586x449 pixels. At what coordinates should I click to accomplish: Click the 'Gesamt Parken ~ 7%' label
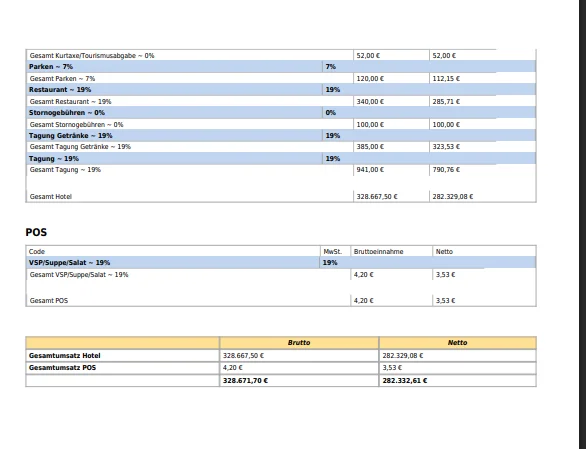(62, 79)
